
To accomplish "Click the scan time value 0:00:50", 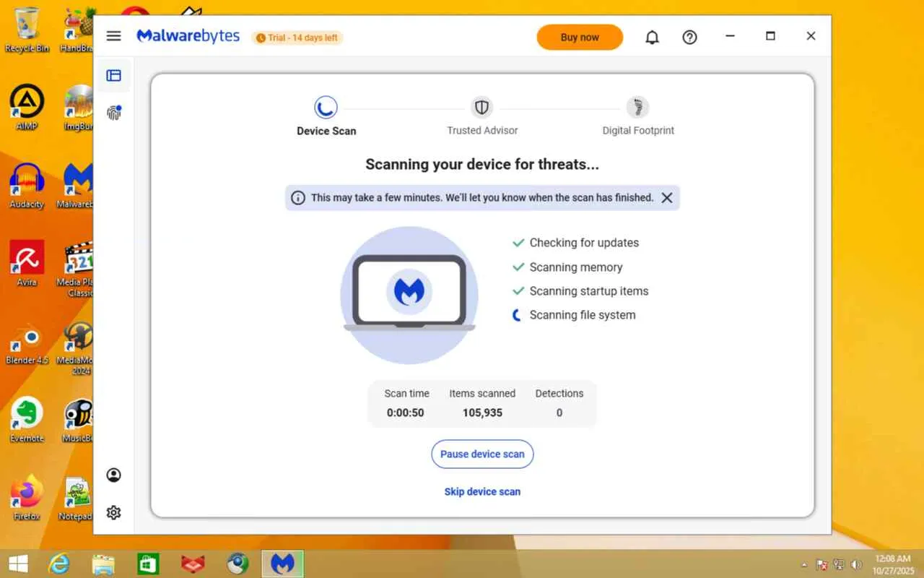I will tap(406, 413).
